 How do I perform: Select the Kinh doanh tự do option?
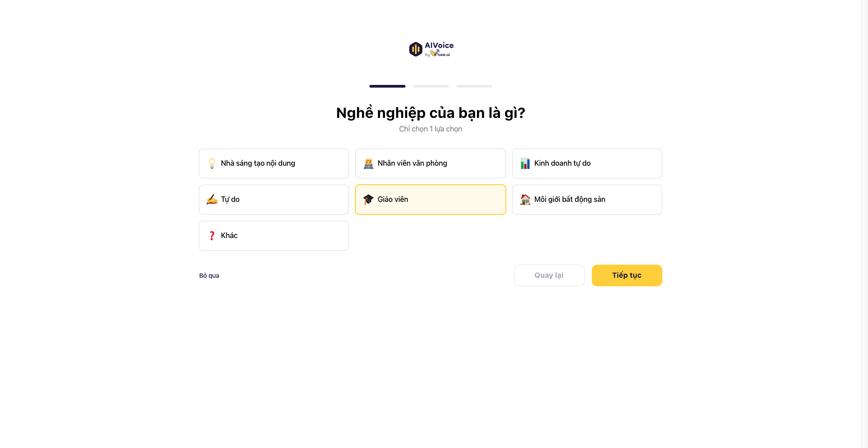pyautogui.click(x=587, y=163)
